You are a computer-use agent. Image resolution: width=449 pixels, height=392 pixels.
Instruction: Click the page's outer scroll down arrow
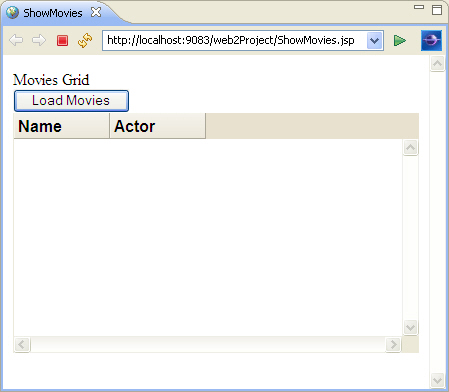pyautogui.click(x=437, y=380)
